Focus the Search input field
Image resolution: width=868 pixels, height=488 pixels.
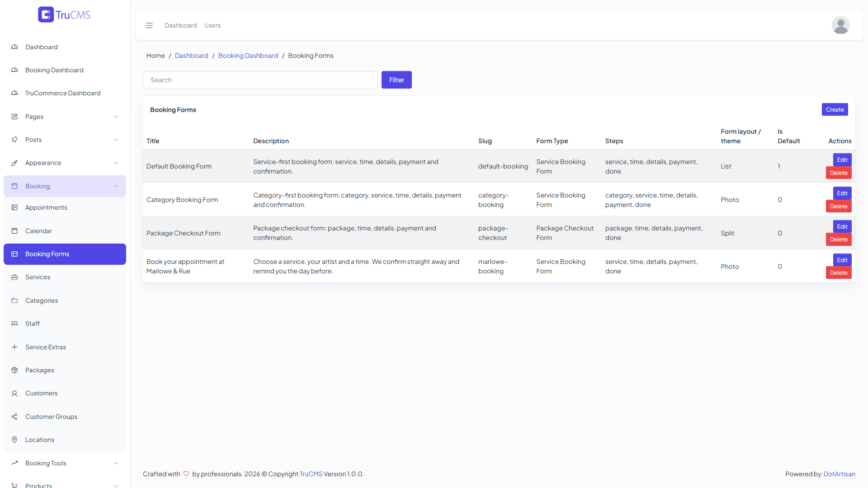pos(260,80)
